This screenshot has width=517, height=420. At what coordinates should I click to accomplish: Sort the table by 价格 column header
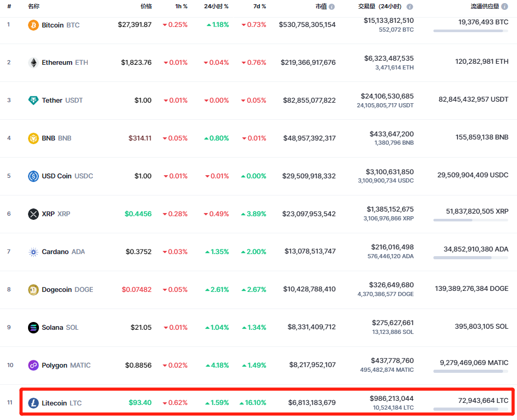point(146,7)
